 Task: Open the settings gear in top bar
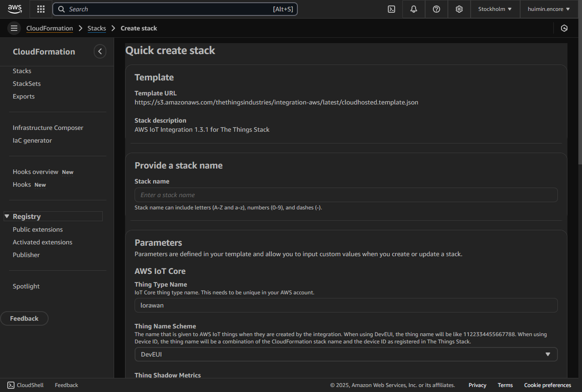(x=459, y=9)
